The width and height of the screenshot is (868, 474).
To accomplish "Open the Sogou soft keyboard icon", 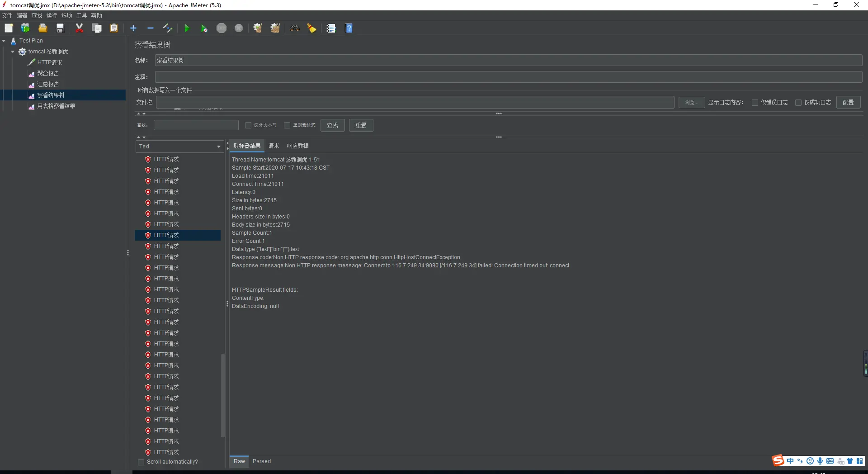I will pos(830,461).
